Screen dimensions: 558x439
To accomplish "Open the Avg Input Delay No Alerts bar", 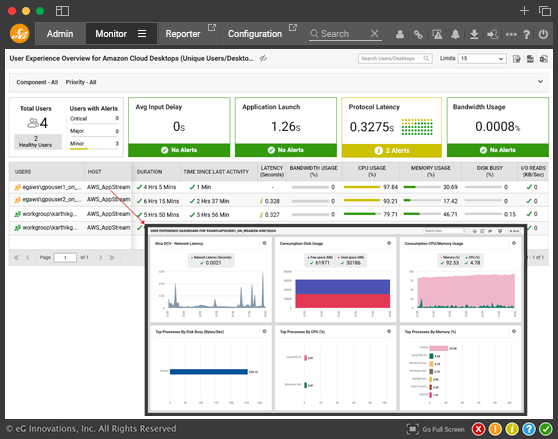I will 179,150.
